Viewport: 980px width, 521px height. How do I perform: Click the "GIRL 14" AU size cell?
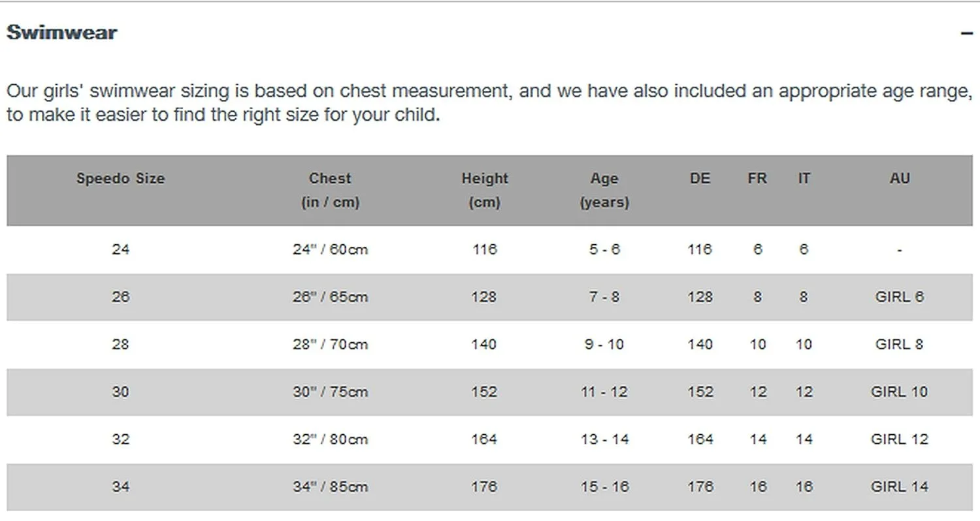click(900, 487)
